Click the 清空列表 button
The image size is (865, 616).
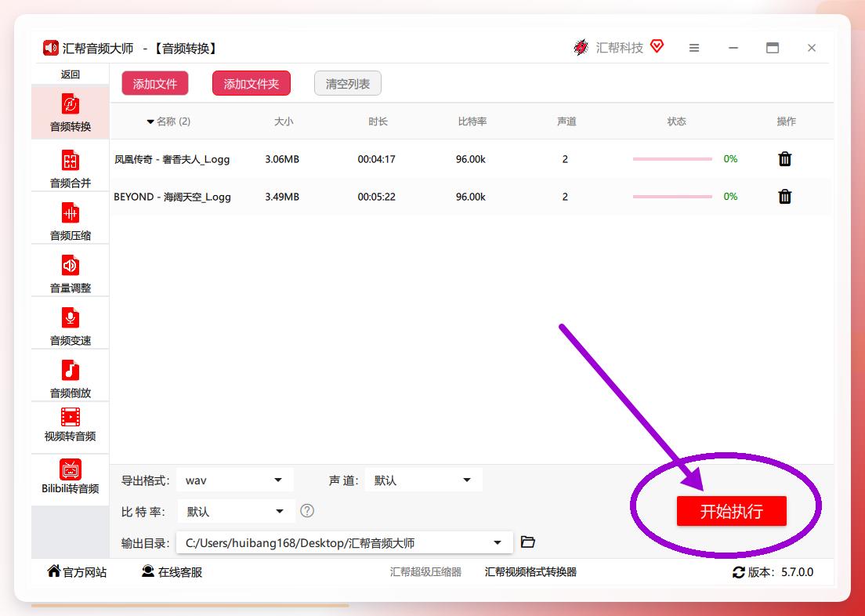[x=348, y=84]
